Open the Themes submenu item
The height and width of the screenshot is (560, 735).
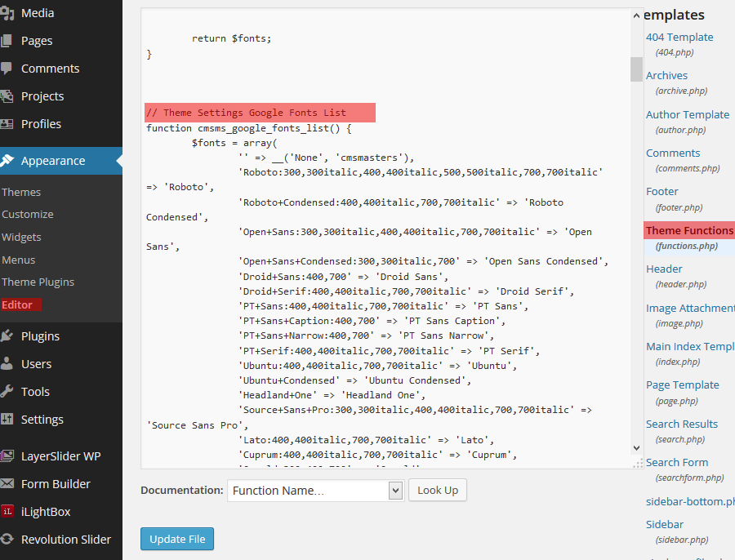[x=21, y=192]
